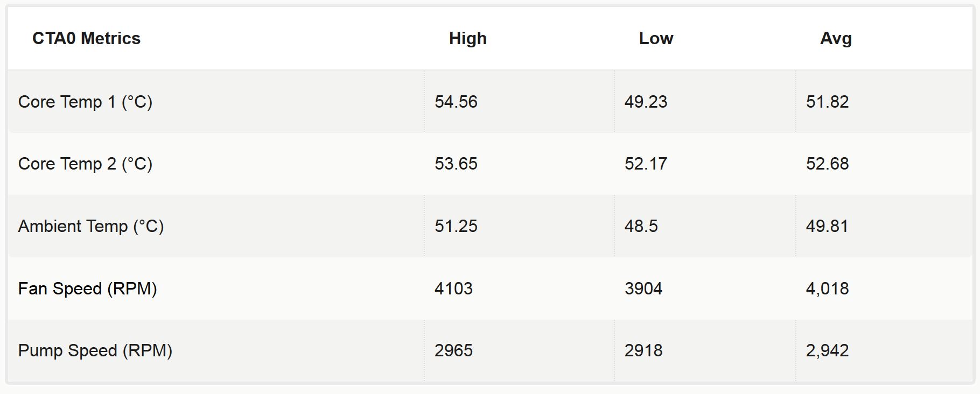Select Ambient Temp average 49.81
The width and height of the screenshot is (980, 394).
click(x=827, y=226)
